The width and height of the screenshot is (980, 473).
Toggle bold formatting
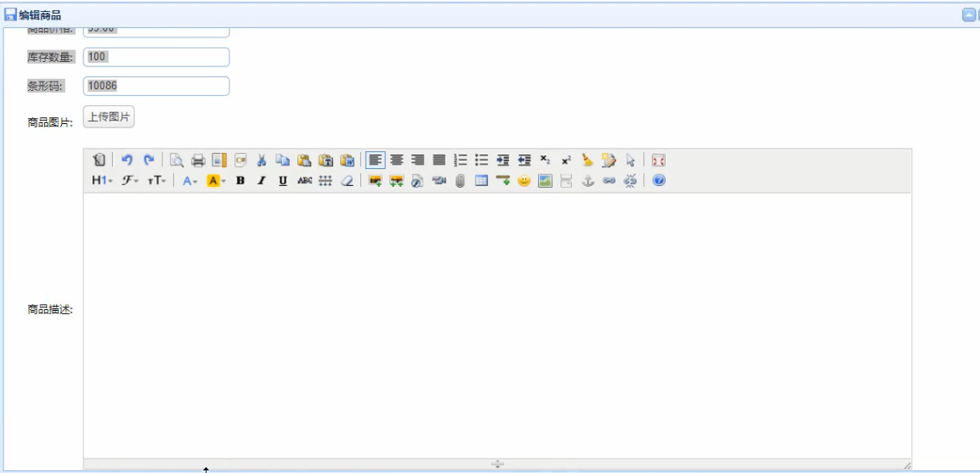click(241, 181)
